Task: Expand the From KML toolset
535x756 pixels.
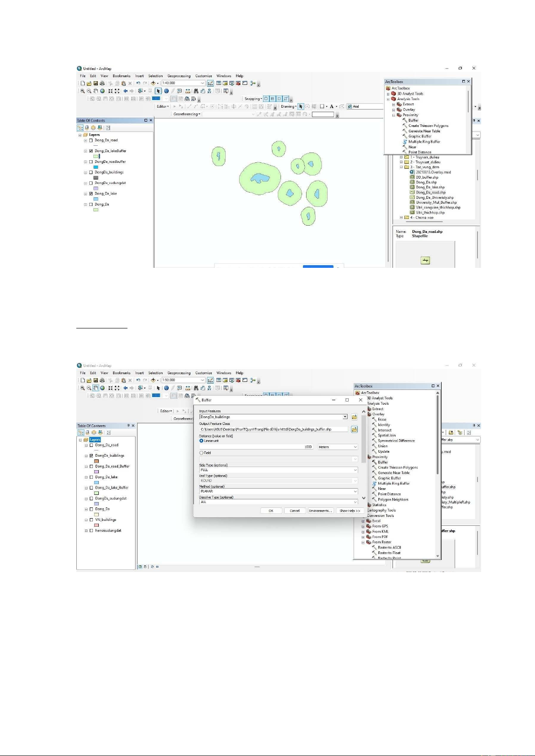Action: [x=363, y=532]
